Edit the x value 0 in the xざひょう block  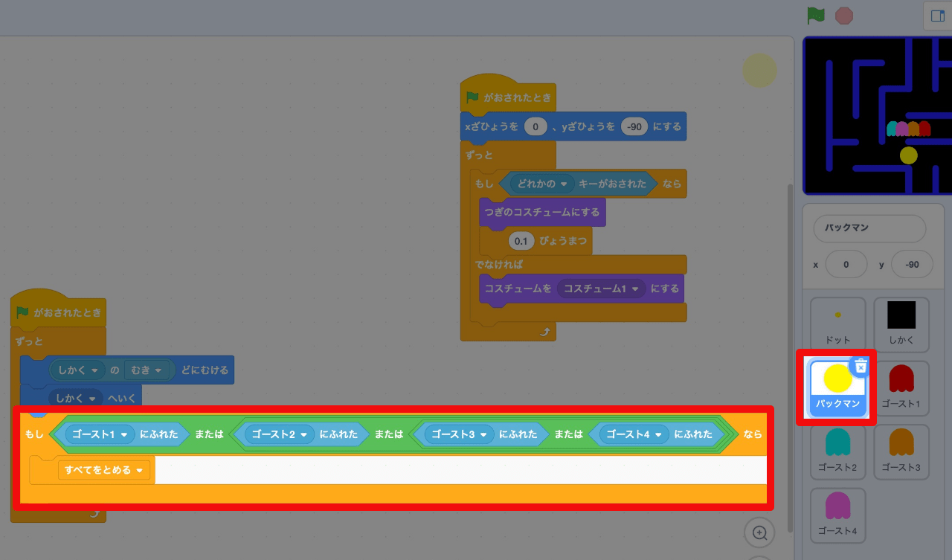[x=535, y=126]
